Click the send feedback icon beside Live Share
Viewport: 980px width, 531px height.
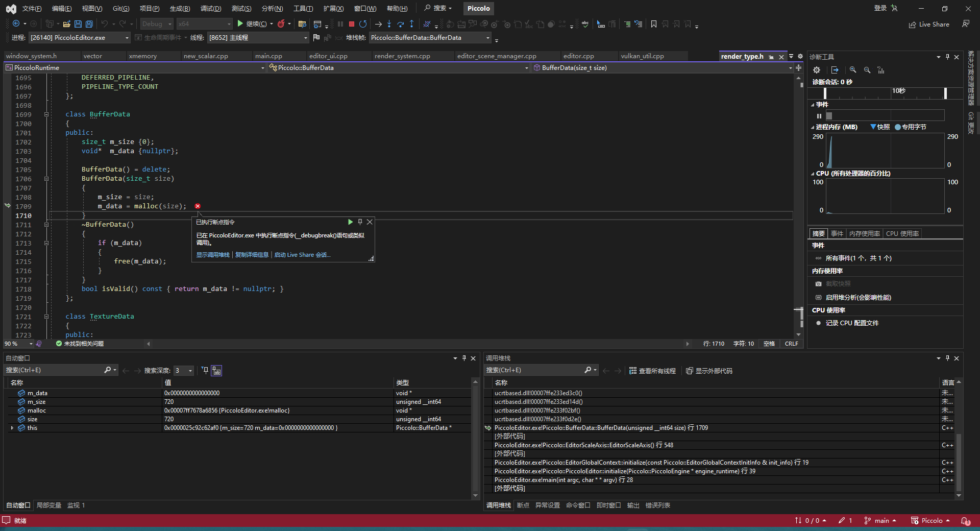966,24
